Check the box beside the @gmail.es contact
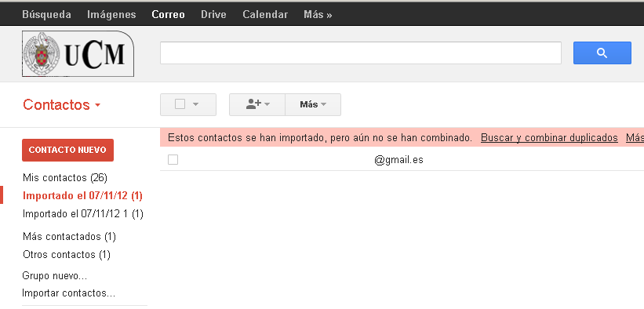 (173, 159)
